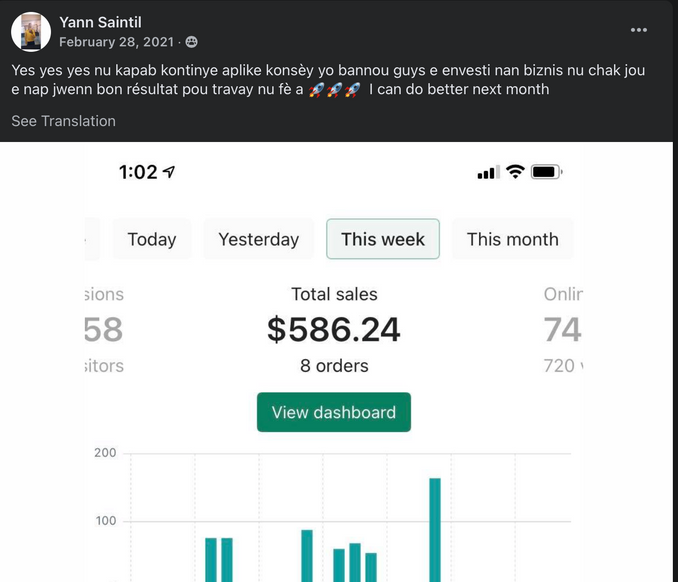
Task: Click the 1:02 clock time
Action: (138, 172)
